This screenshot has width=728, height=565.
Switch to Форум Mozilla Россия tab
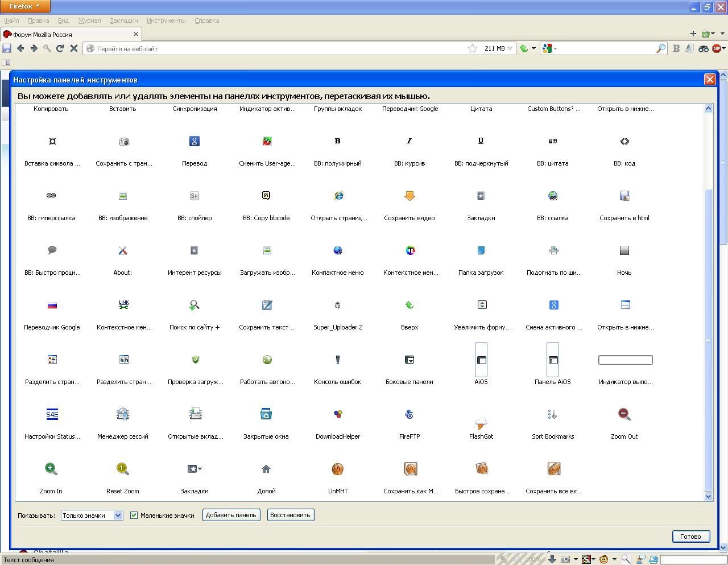pos(71,34)
